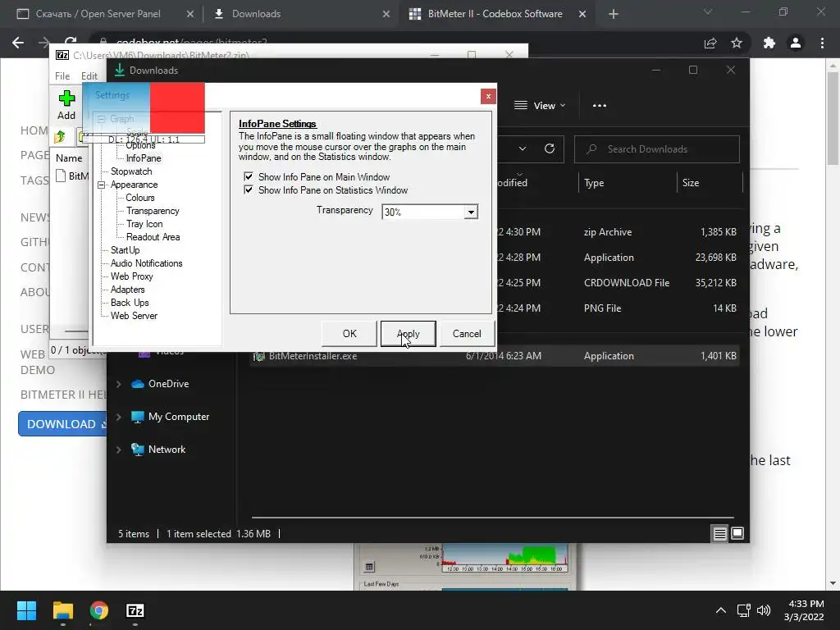This screenshot has height=630, width=840.
Task: Open Chrome three-dot menu
Action: point(822,43)
